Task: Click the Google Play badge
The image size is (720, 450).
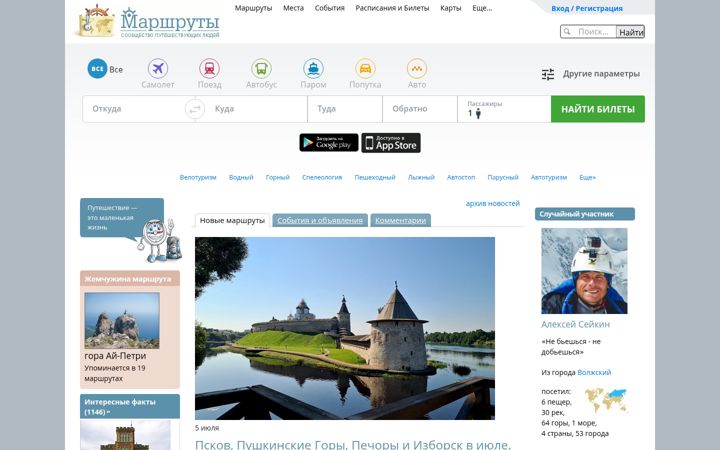Action: 329,143
